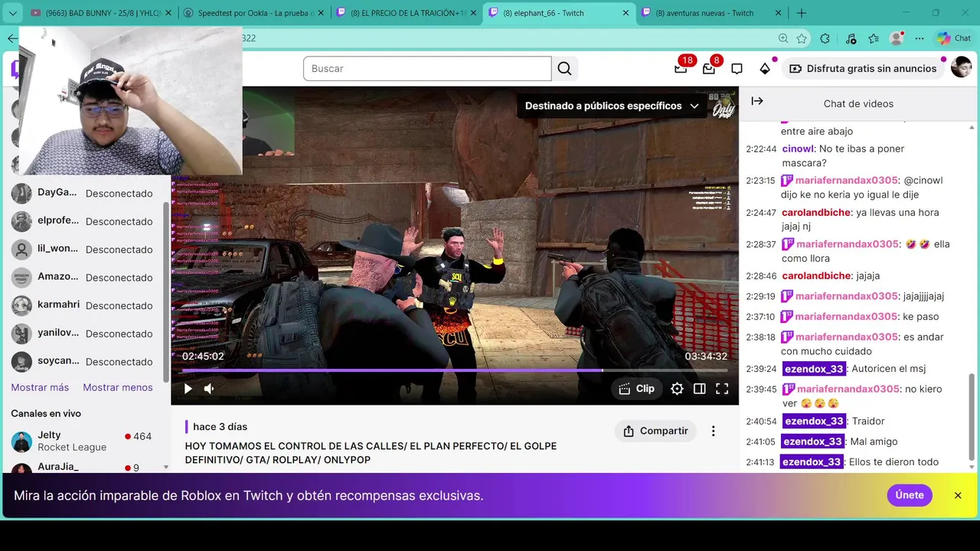Click the 2:41:13 chat timestamp

(x=760, y=461)
